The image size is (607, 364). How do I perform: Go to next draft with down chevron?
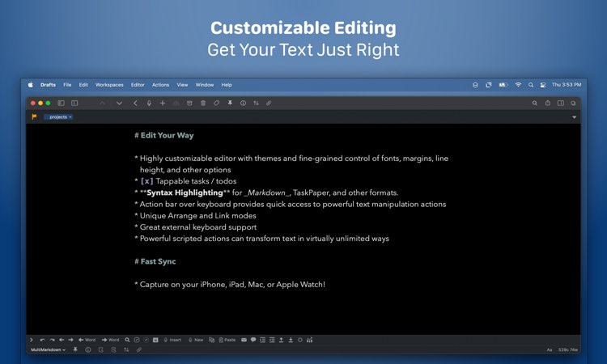119,104
